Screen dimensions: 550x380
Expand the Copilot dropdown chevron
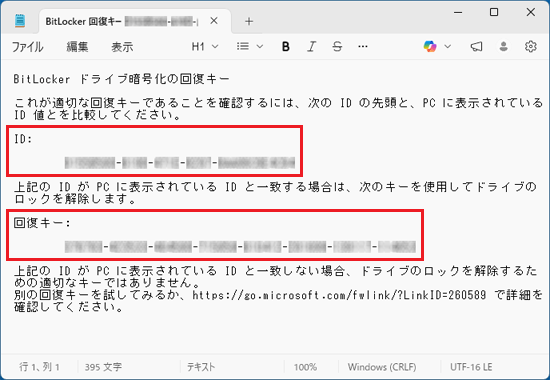[448, 46]
